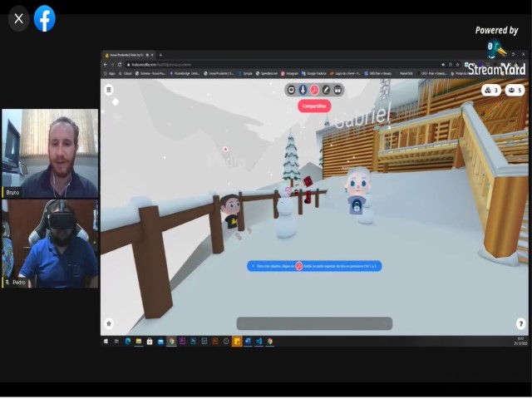The width and height of the screenshot is (532, 399).
Task: Open the Google Tradutor bookmark
Action: tap(314, 73)
